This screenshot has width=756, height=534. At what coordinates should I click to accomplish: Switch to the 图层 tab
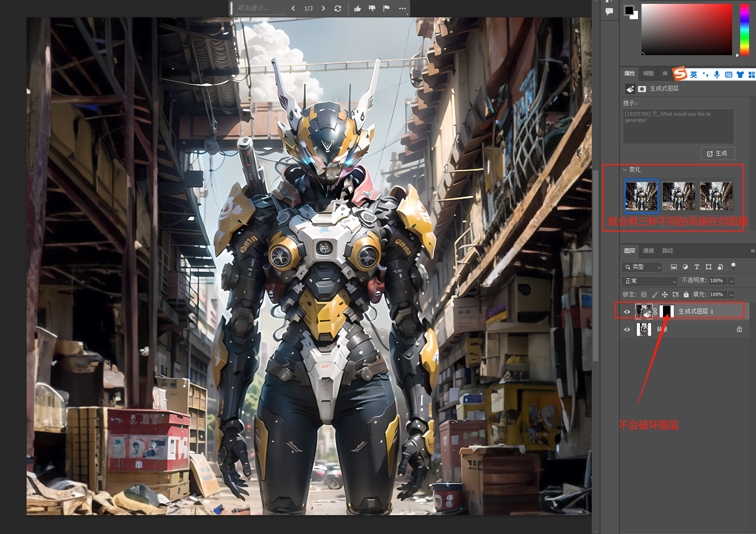(630, 251)
